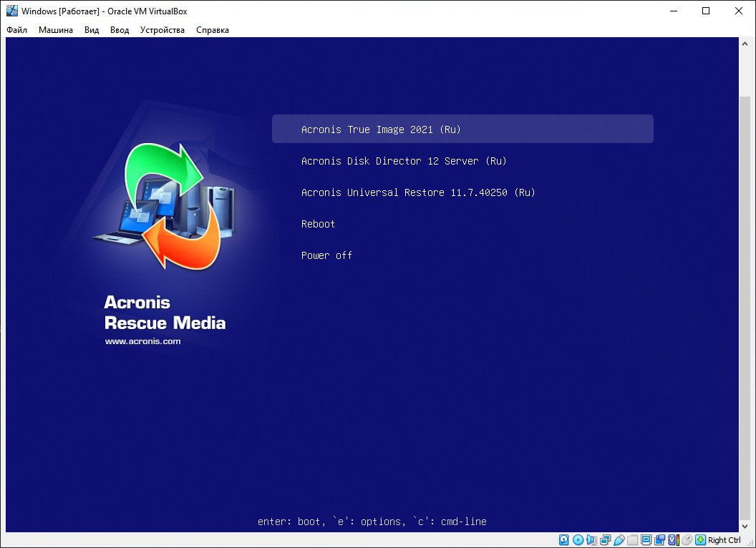Image resolution: width=756 pixels, height=548 pixels.
Task: Open the Вид menu
Action: [92, 30]
